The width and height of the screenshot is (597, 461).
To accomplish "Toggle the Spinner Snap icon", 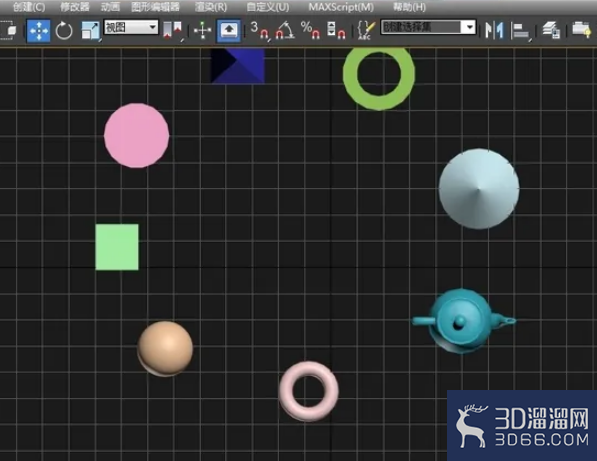I will 336,30.
